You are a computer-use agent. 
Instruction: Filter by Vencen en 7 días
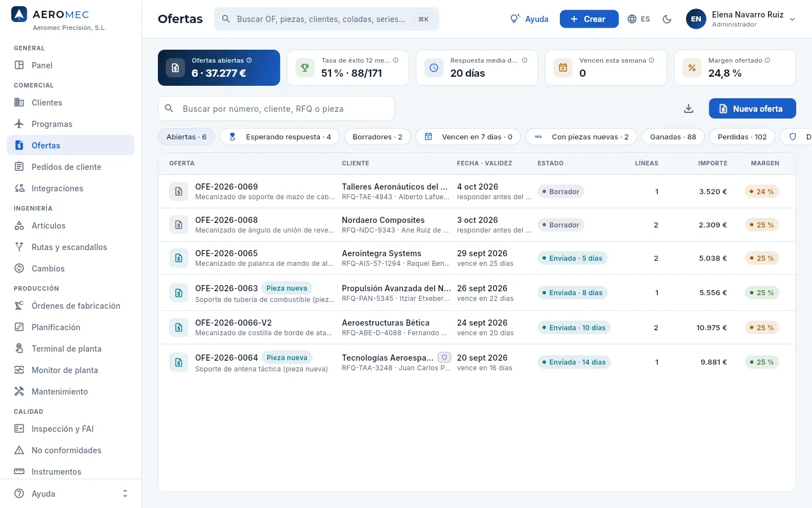468,137
